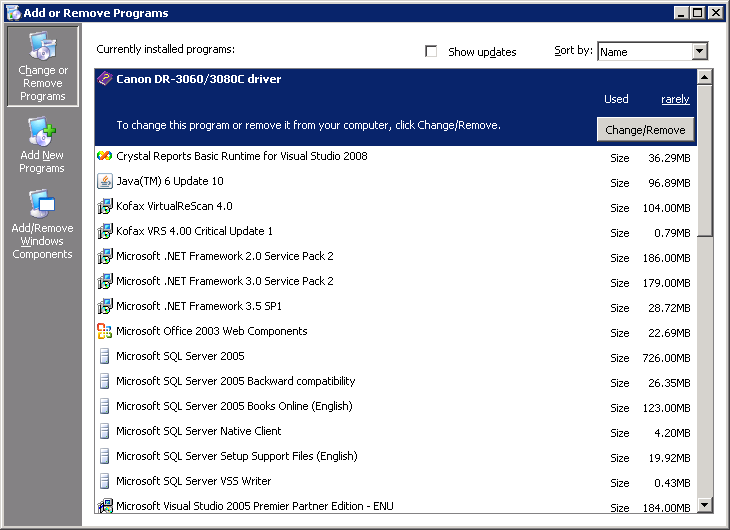Select Microsoft SQL Server Native Client
Screen dimensions: 730x530
coord(199,431)
